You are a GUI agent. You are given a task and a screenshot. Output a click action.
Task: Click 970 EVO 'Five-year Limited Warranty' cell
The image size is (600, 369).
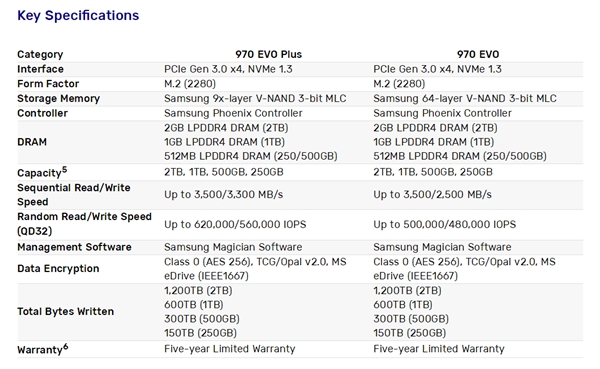coord(439,349)
